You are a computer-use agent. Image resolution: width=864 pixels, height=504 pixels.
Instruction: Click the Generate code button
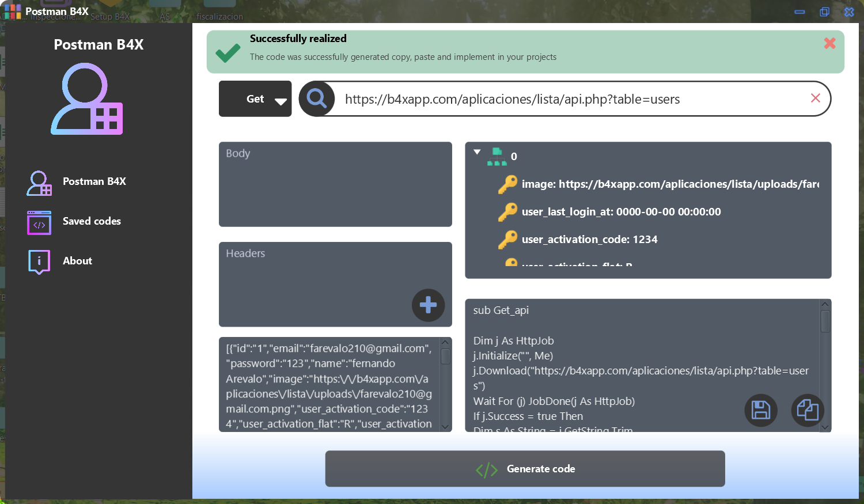tap(525, 469)
